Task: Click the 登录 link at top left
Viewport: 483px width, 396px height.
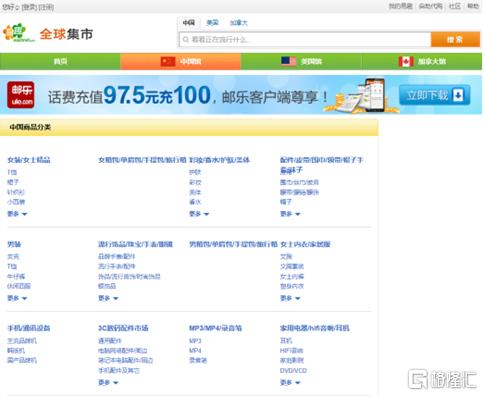Action: pyautogui.click(x=29, y=7)
